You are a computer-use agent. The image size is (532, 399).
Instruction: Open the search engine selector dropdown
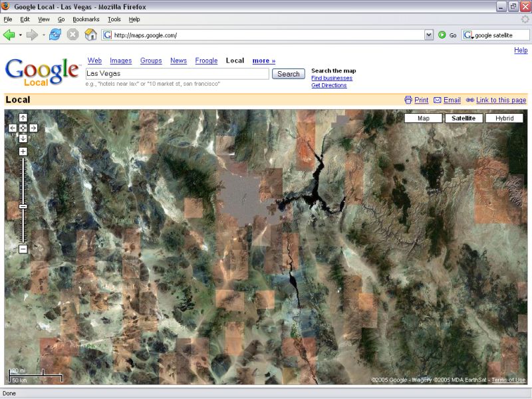click(469, 35)
